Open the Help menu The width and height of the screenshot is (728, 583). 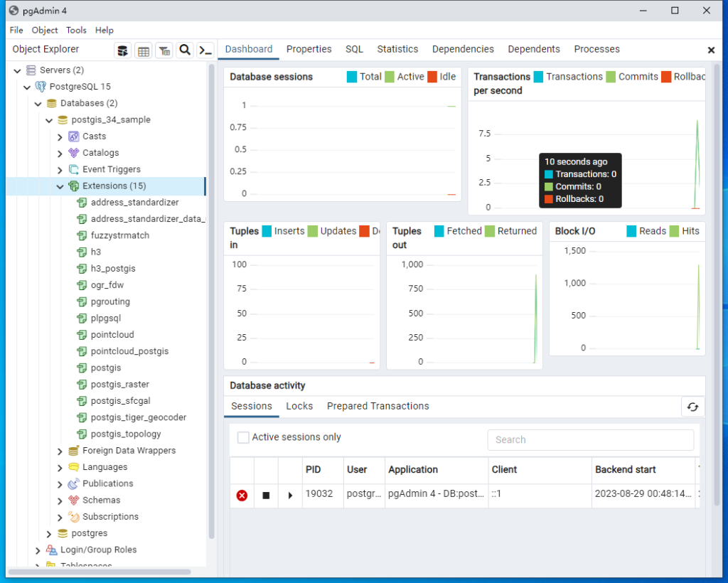point(104,30)
